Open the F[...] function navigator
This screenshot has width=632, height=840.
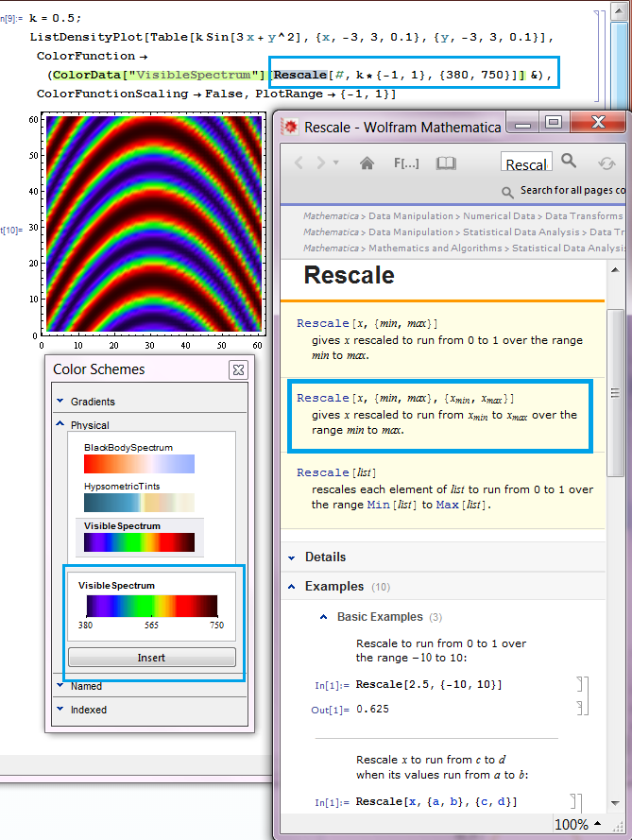(x=406, y=163)
